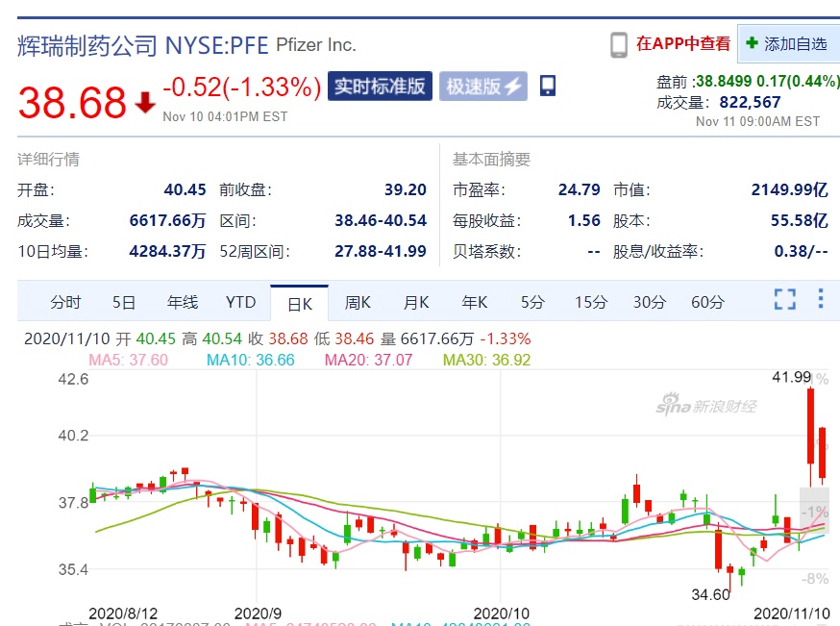Click the 前收盘 previous close 39.20
Viewport: 840px width, 626px height.
(405, 189)
